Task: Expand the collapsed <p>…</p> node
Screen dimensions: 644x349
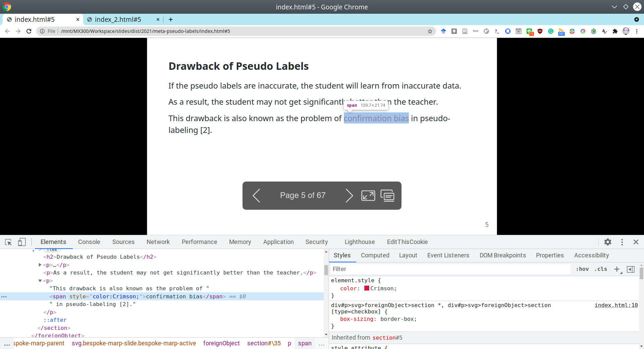Action: [x=39, y=265]
